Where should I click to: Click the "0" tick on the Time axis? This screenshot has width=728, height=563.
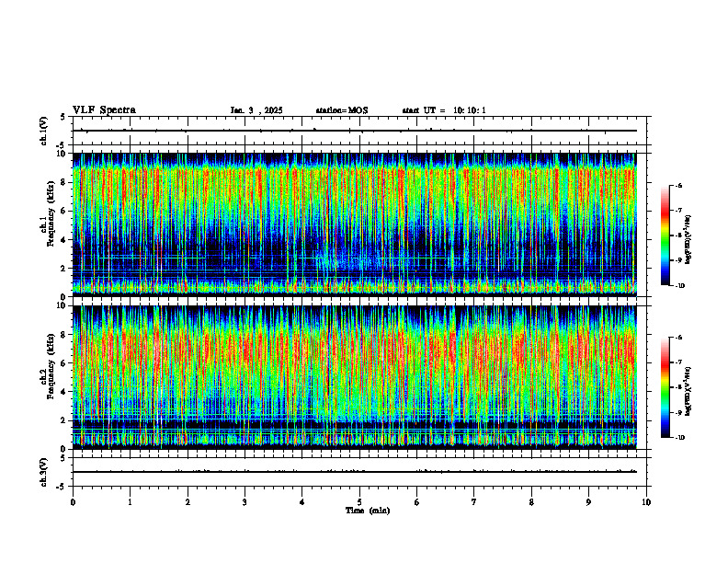(x=73, y=502)
